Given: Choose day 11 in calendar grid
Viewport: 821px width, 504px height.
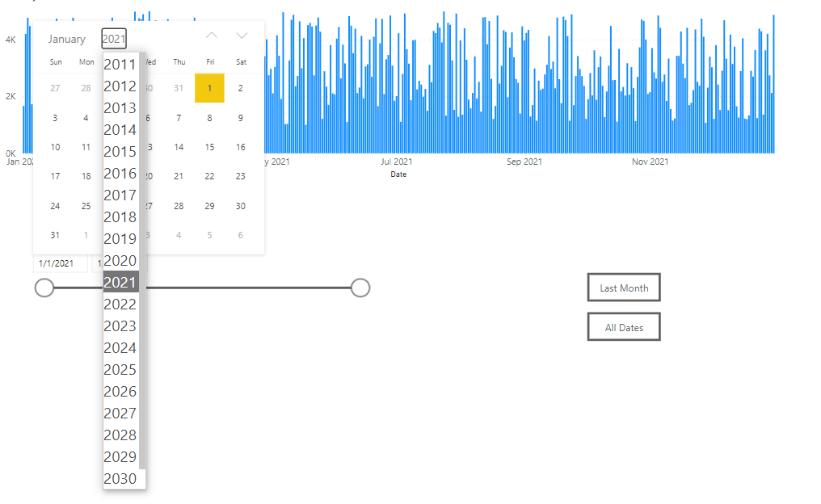Looking at the screenshot, I should (x=86, y=147).
